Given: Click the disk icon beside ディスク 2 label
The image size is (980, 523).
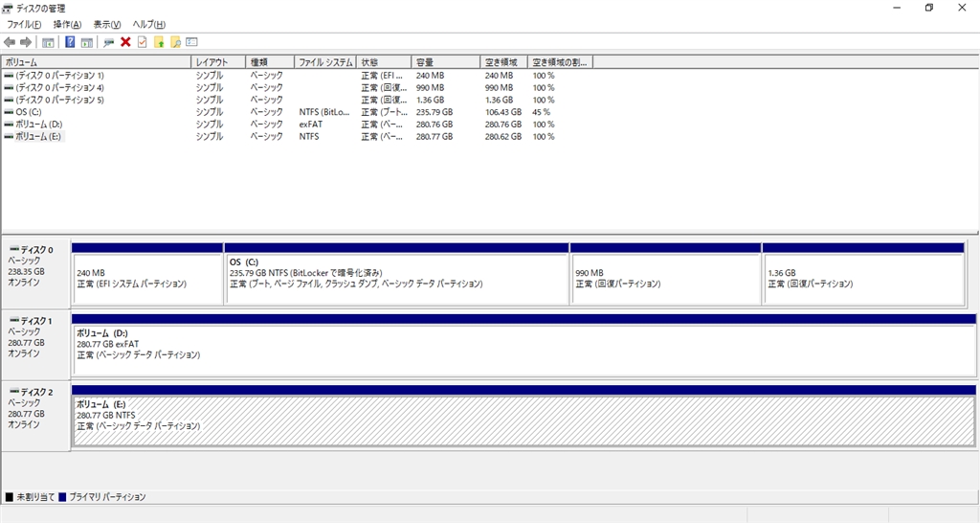Looking at the screenshot, I should click(14, 392).
